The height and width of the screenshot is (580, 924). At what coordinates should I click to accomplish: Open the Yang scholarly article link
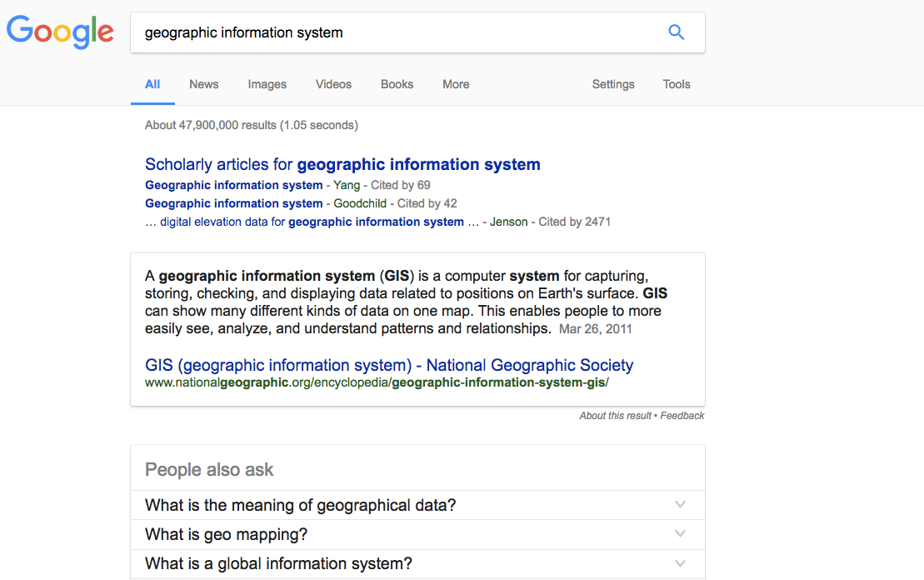pos(234,185)
